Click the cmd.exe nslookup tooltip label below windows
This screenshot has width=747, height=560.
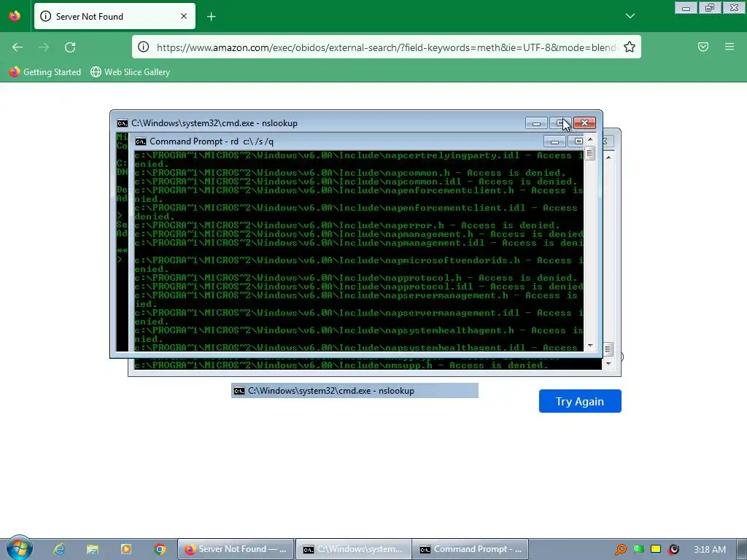pyautogui.click(x=355, y=391)
